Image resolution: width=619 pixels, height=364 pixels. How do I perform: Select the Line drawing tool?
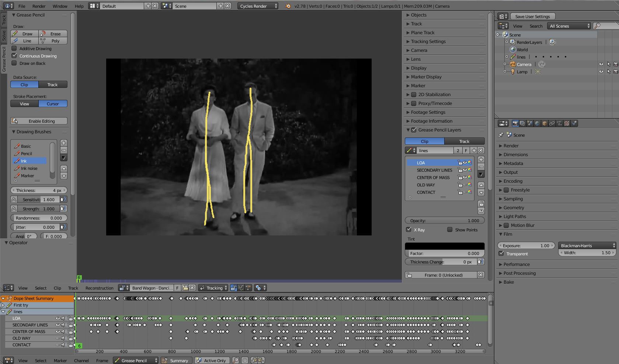[x=24, y=41]
